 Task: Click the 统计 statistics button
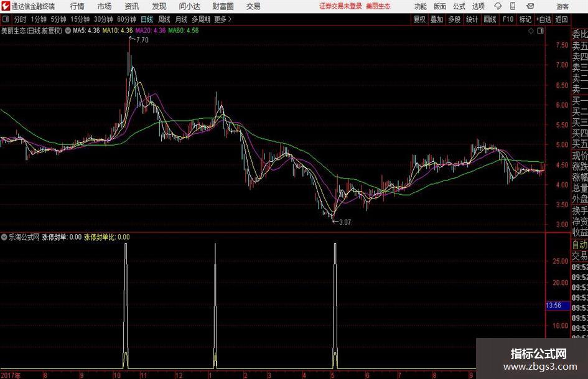tap(472, 19)
